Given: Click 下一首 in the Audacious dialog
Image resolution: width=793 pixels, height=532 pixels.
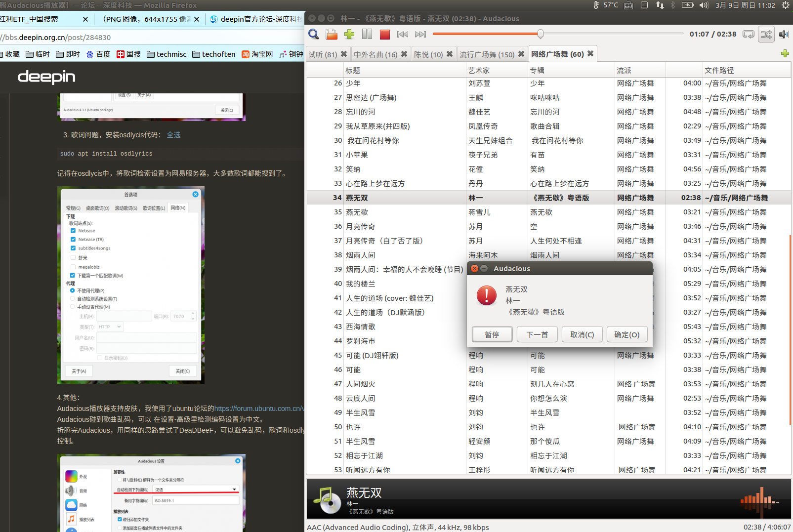Looking at the screenshot, I should point(537,334).
